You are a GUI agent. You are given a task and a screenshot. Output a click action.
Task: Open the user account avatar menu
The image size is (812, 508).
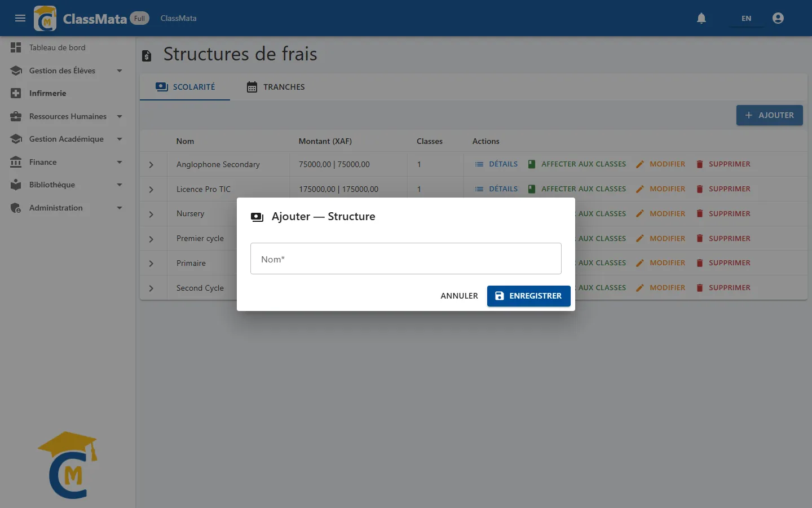point(778,18)
